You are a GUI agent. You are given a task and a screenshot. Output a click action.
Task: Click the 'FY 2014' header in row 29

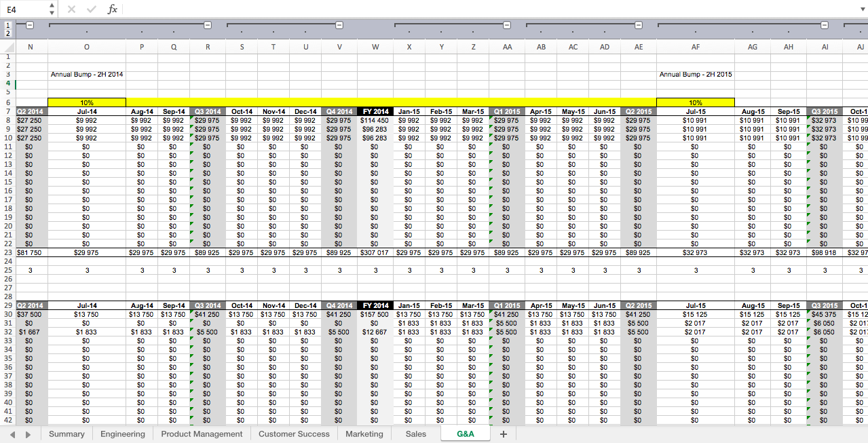(x=375, y=306)
